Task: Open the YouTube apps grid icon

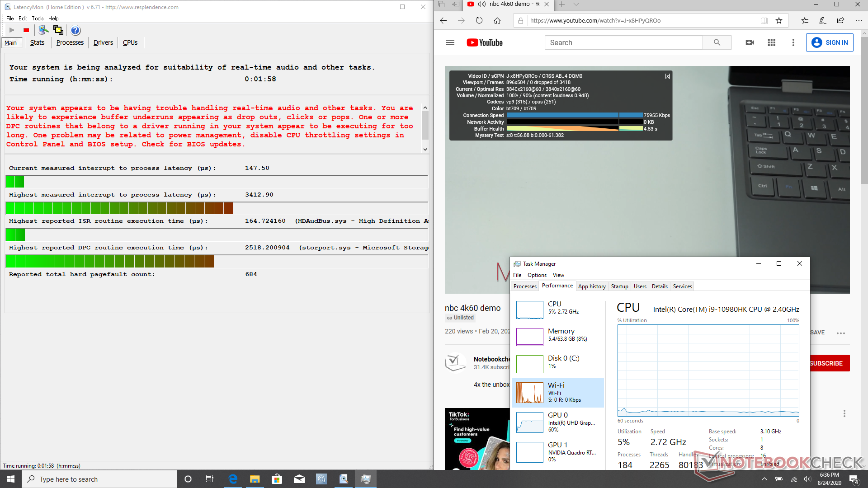Action: [771, 42]
